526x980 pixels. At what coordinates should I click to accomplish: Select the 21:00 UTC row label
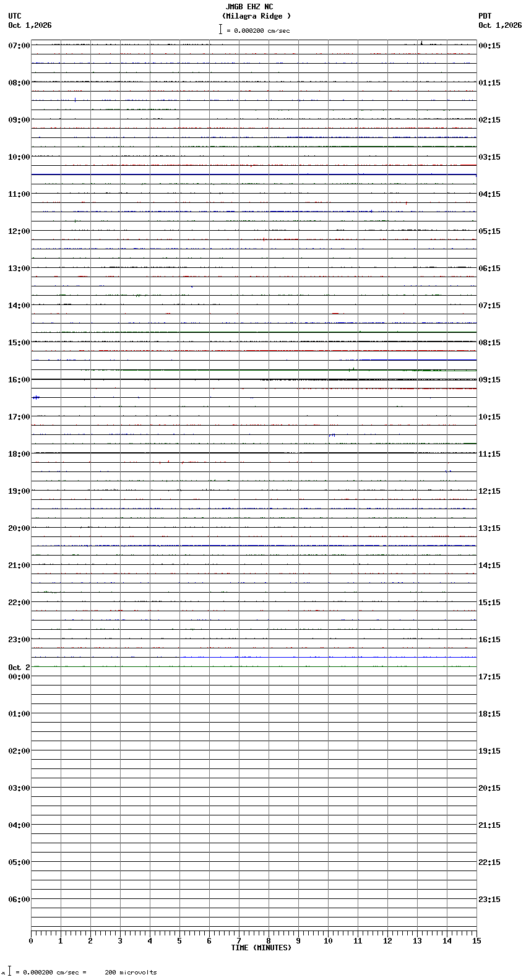[19, 565]
